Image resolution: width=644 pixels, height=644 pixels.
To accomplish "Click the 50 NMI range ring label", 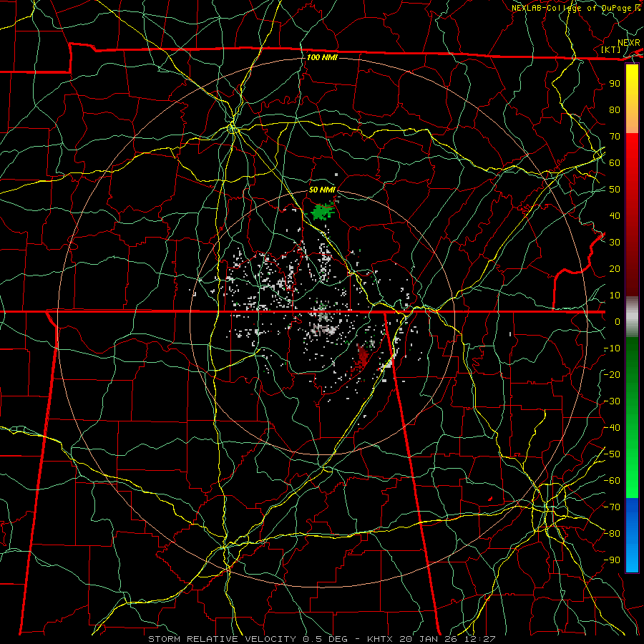I will 322,190.
